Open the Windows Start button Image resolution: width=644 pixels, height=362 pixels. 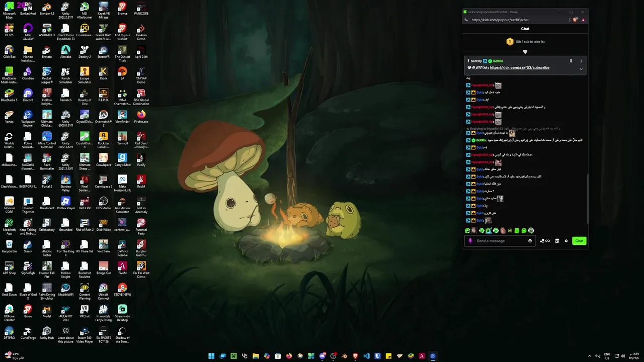coord(211,356)
